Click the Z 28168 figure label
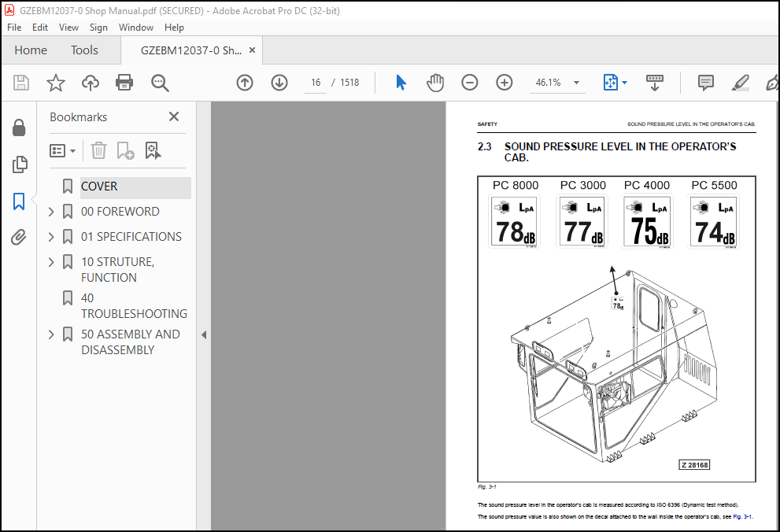This screenshot has width=780, height=532. 694,465
